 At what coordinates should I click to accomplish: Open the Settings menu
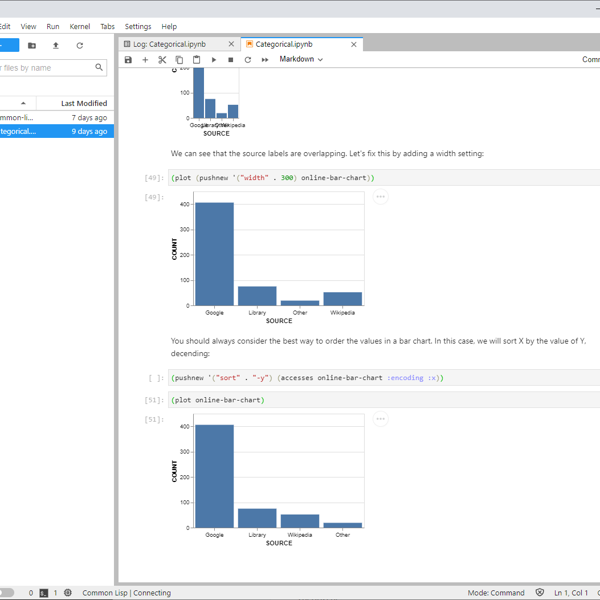pyautogui.click(x=138, y=27)
